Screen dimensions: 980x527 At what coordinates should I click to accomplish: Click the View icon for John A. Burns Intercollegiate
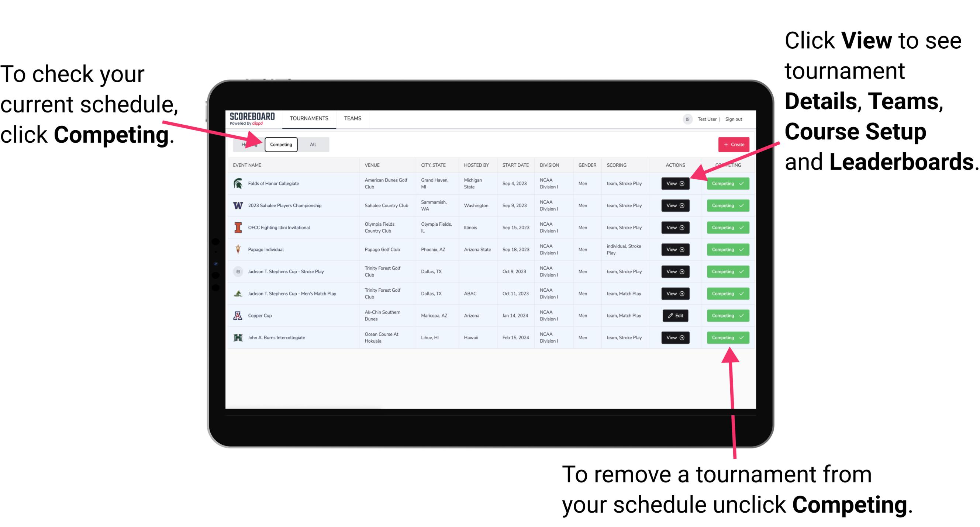pyautogui.click(x=675, y=337)
